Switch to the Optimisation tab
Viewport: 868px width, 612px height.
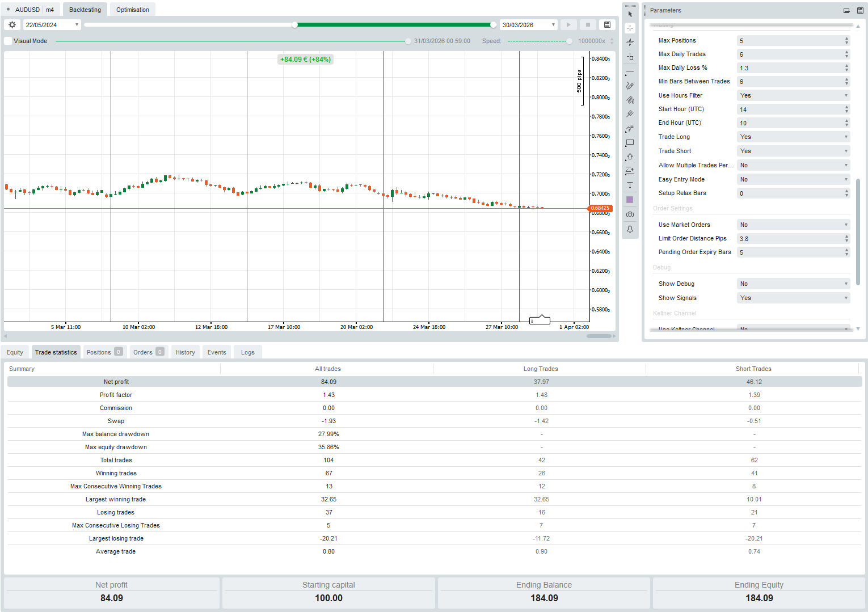[x=132, y=9]
